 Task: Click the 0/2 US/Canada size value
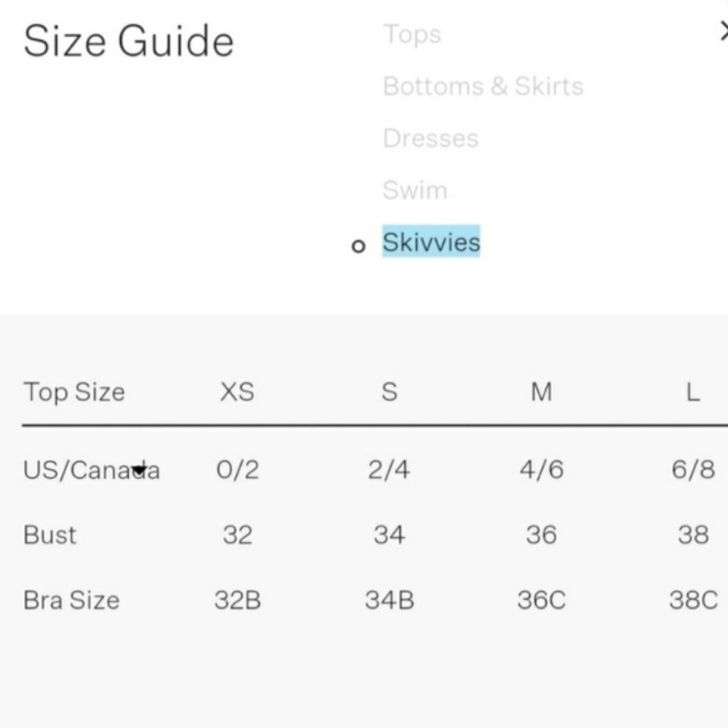(x=237, y=470)
